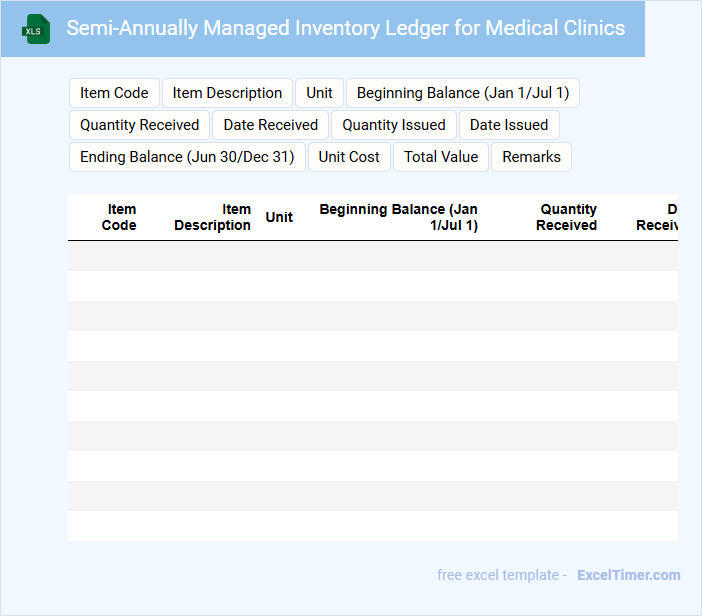Screen dimensions: 702x616
Task: Choose Ending Balance (Jun 30/Dec 31) tag
Action: click(187, 157)
